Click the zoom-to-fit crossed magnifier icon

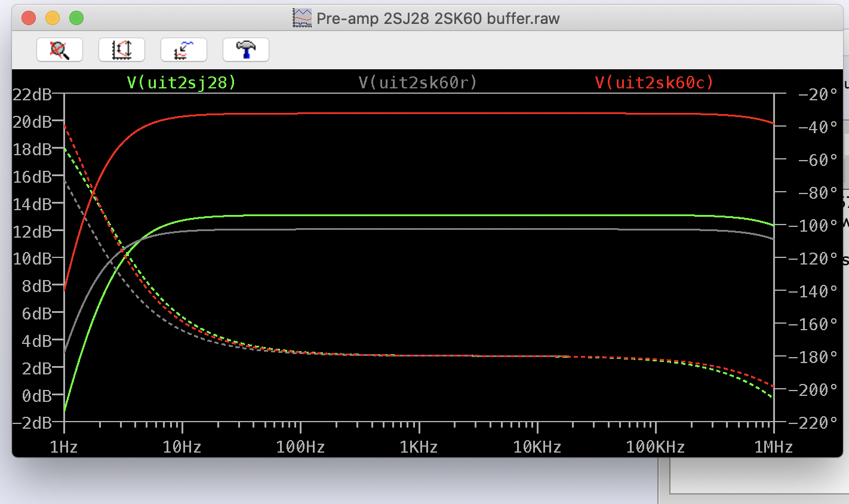(60, 50)
